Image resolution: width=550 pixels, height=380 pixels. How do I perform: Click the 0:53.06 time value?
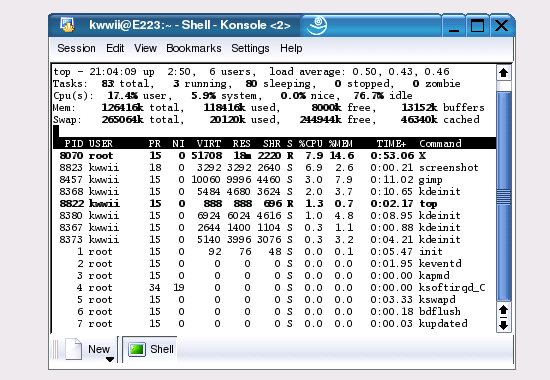click(x=392, y=155)
